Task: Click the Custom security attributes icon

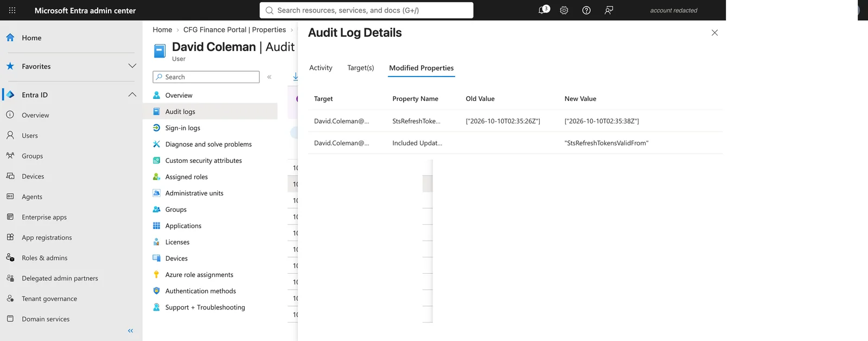Action: 156,160
